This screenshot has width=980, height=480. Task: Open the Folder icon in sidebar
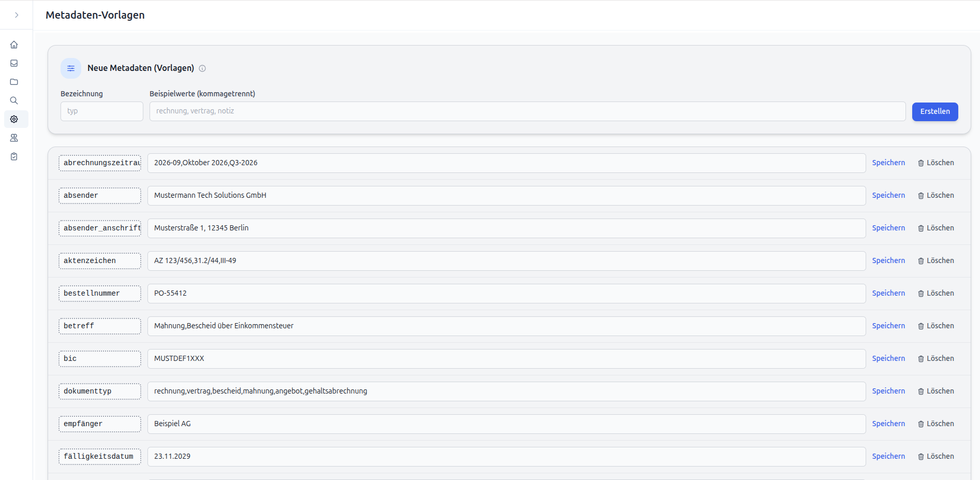coord(14,82)
